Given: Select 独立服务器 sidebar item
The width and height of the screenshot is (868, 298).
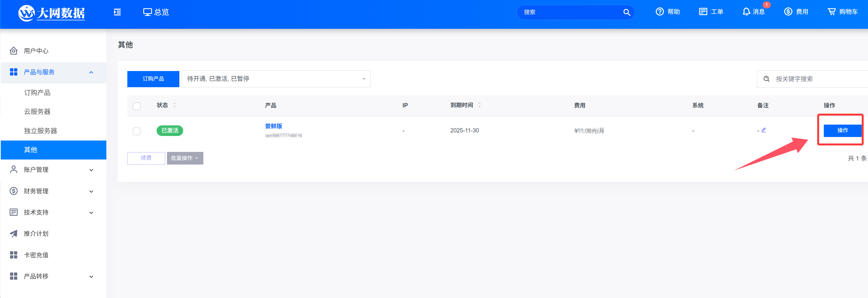Looking at the screenshot, I should click(40, 131).
